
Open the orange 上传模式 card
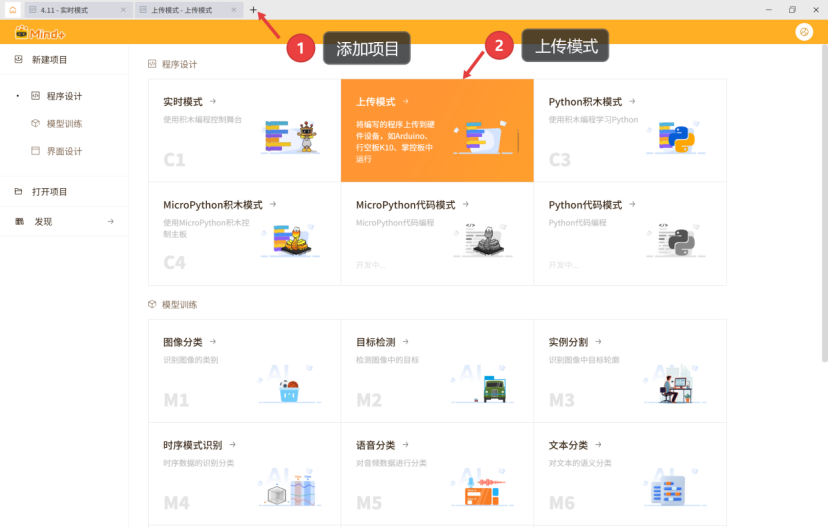(x=437, y=130)
